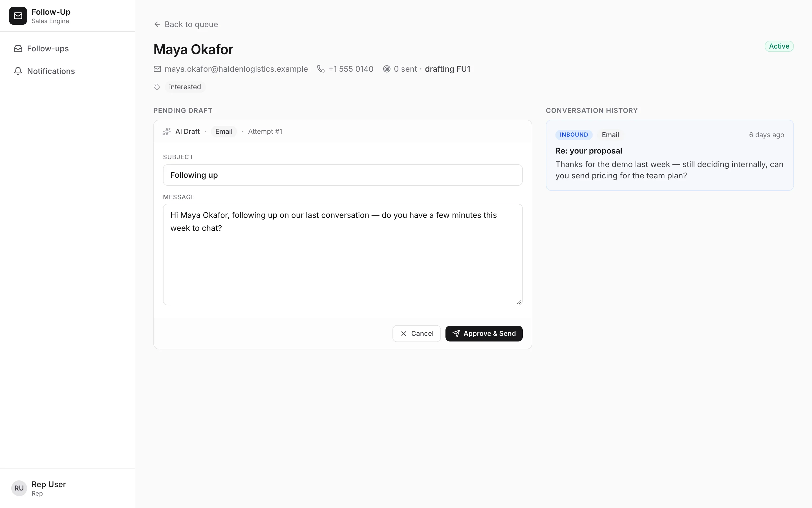This screenshot has height=508, width=812.
Task: Focus the Subject field containing Following up
Action: pyautogui.click(x=343, y=175)
